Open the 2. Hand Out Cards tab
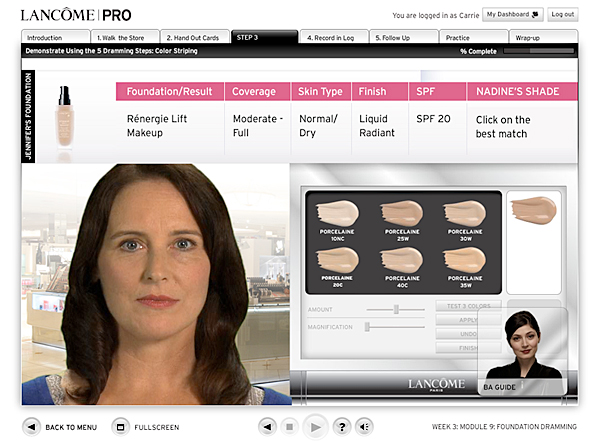 (x=195, y=37)
